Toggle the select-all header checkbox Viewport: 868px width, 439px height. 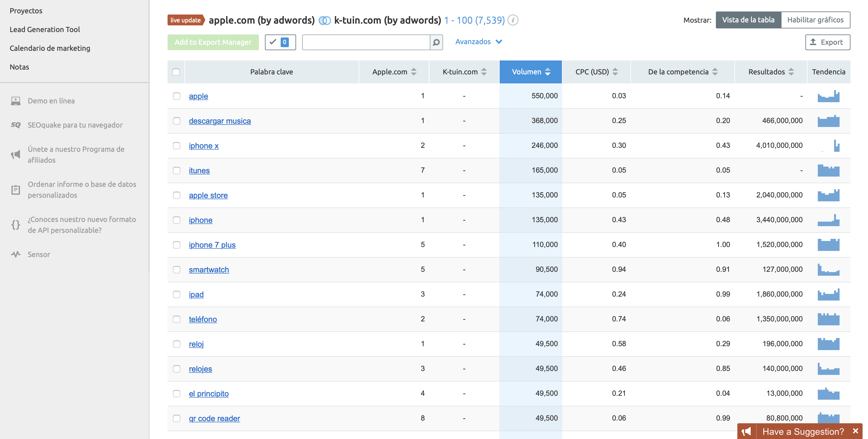pyautogui.click(x=176, y=72)
